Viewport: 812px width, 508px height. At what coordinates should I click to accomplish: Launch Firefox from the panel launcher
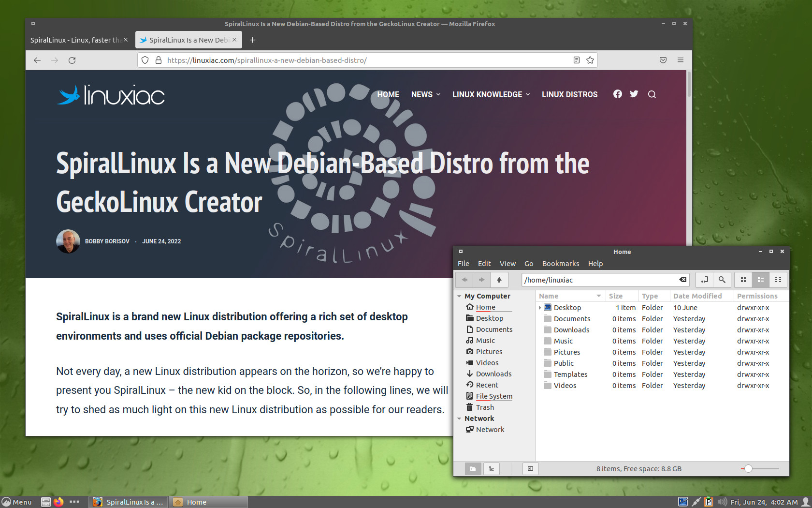(58, 502)
